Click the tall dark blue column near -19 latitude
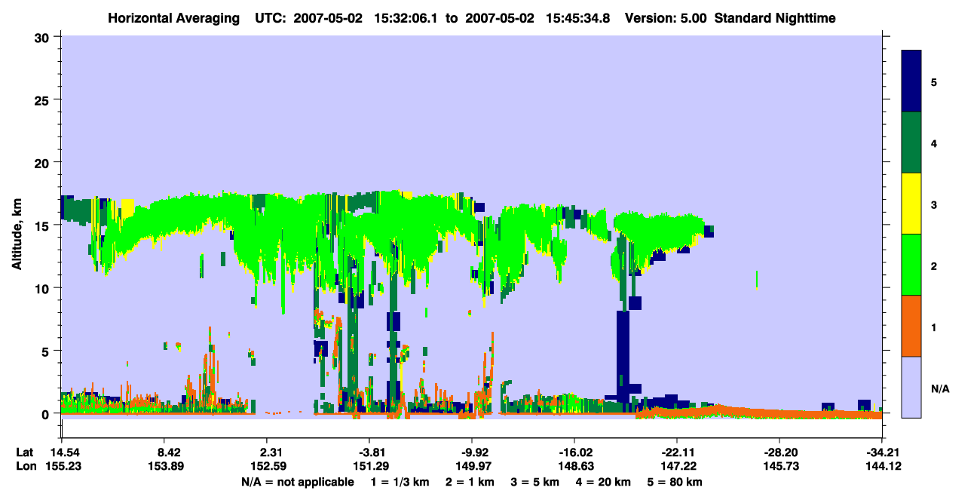 coord(623,354)
